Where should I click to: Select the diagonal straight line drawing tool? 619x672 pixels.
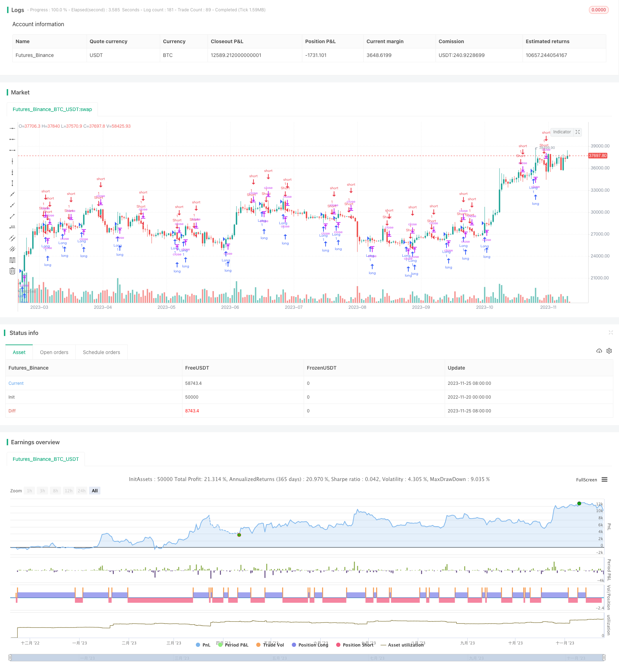[x=12, y=194]
